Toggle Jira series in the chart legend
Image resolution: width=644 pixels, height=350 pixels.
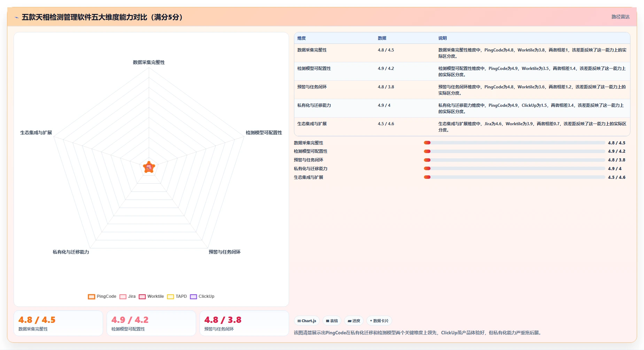(127, 296)
